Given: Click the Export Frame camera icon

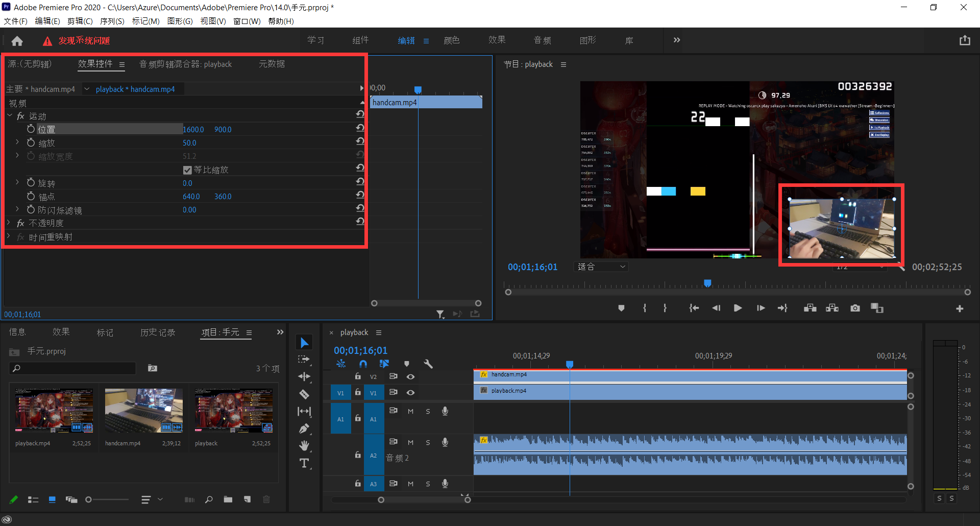Looking at the screenshot, I should click(855, 308).
